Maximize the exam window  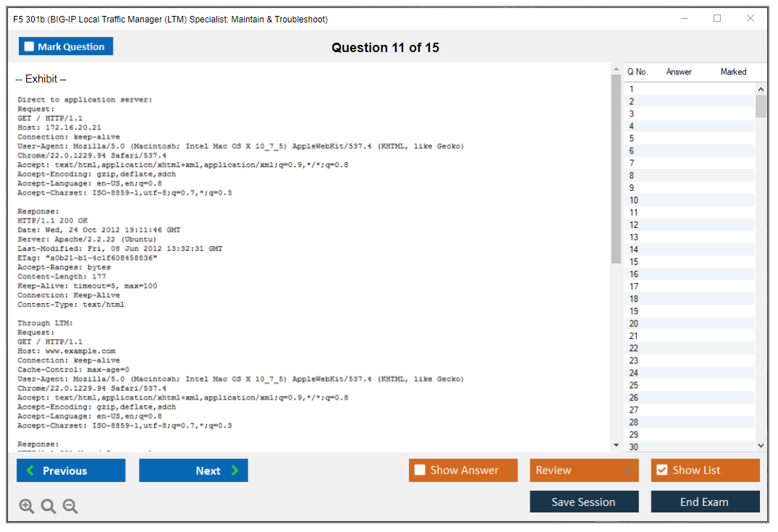(717, 19)
